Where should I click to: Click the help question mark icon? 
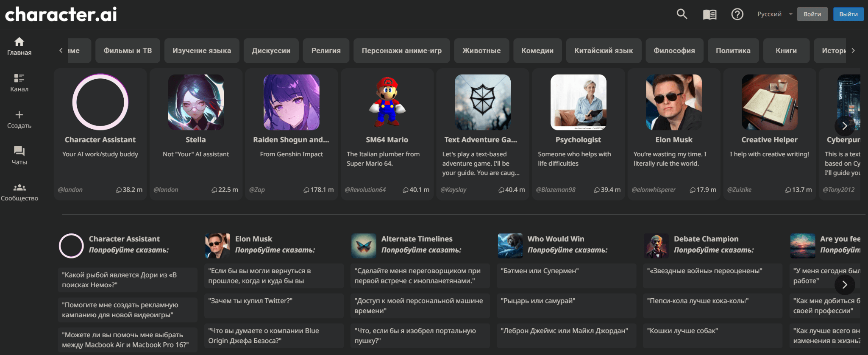[737, 14]
